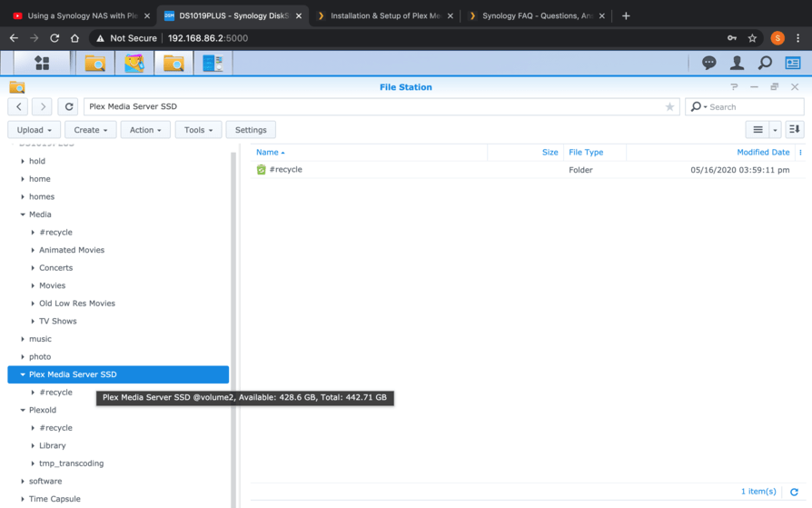The width and height of the screenshot is (812, 508).
Task: Open the DSM user account icon
Action: click(x=737, y=64)
